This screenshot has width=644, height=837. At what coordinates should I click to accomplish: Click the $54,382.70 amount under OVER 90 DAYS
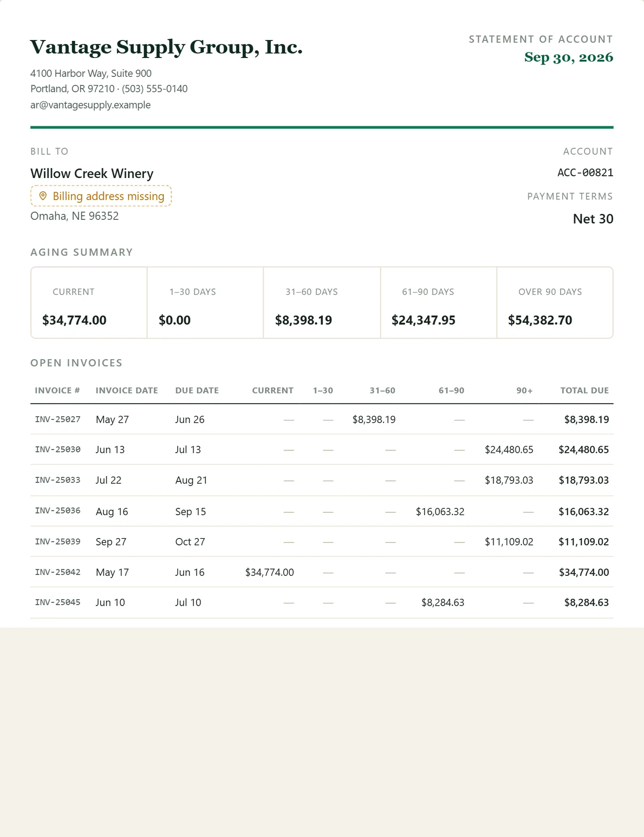coord(540,320)
